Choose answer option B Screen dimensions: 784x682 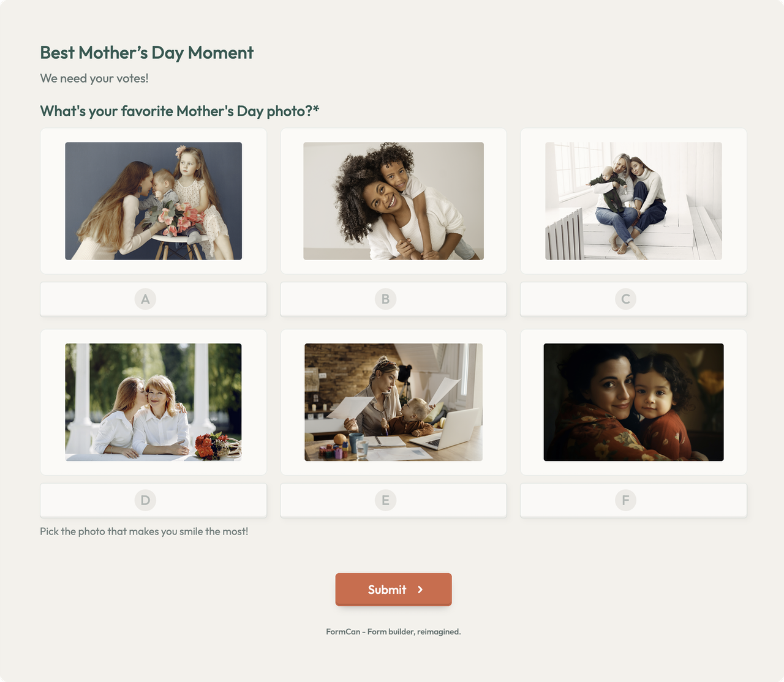[393, 299]
